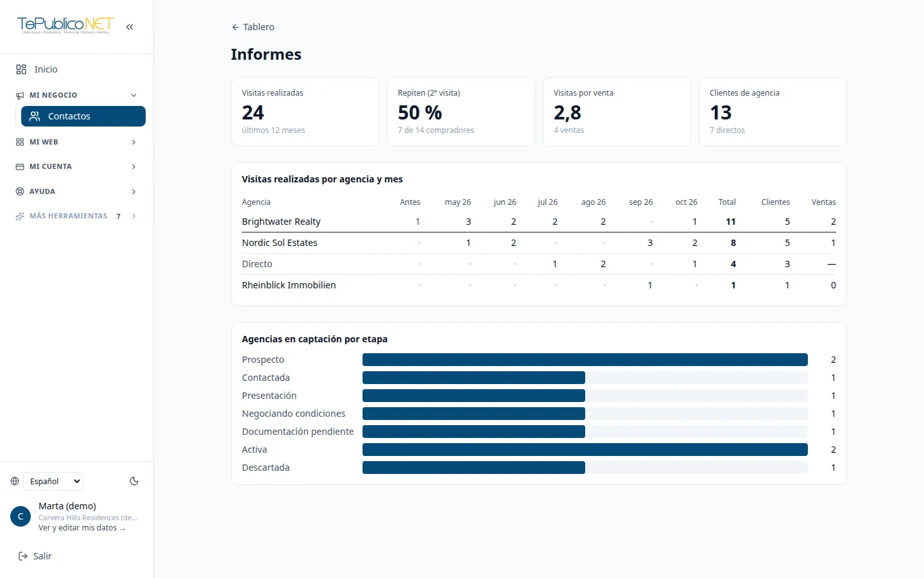Image resolution: width=924 pixels, height=578 pixels.
Task: Click the lifebuoy icon beside Ayuda
Action: pos(20,191)
